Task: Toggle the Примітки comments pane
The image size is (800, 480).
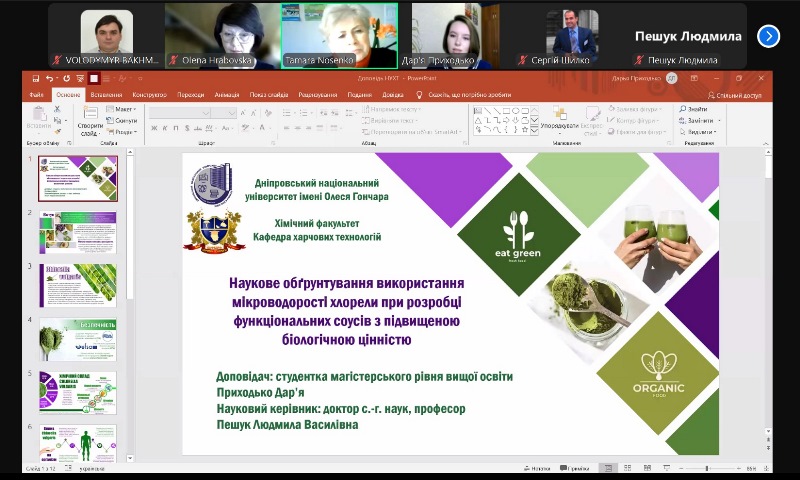Action: pos(573,467)
